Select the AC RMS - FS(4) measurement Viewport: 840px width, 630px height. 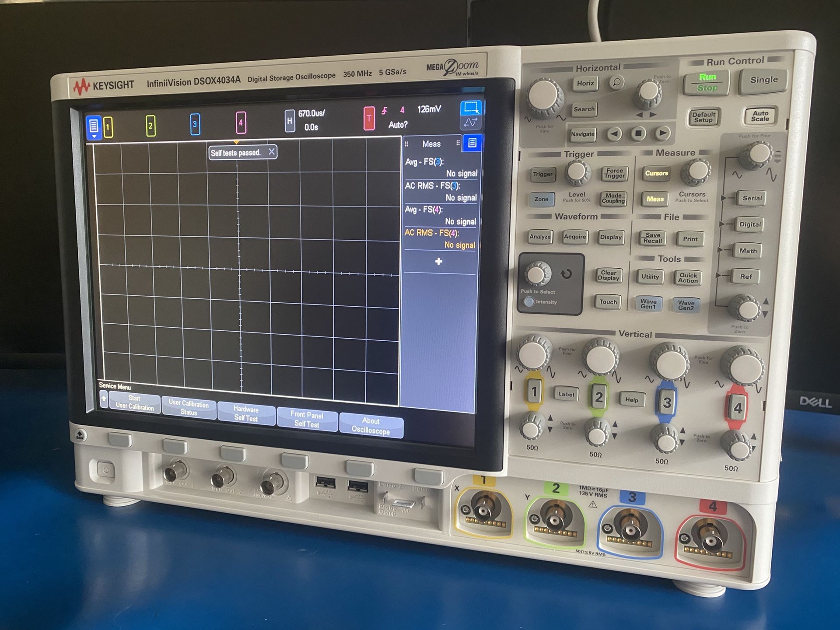tap(440, 239)
